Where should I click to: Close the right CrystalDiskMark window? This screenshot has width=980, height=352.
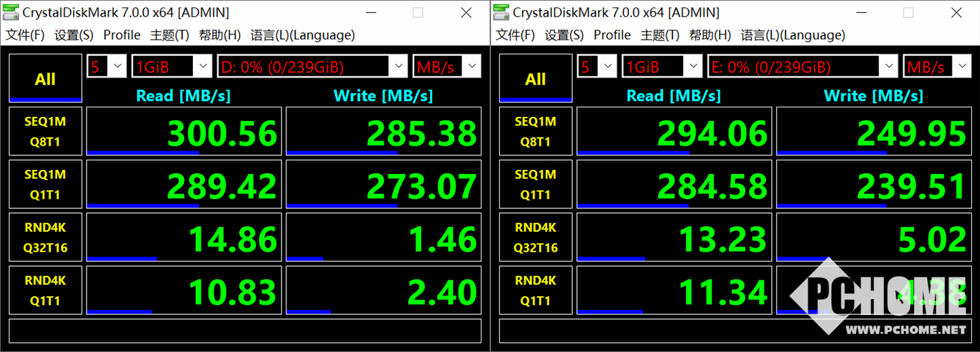(x=956, y=12)
